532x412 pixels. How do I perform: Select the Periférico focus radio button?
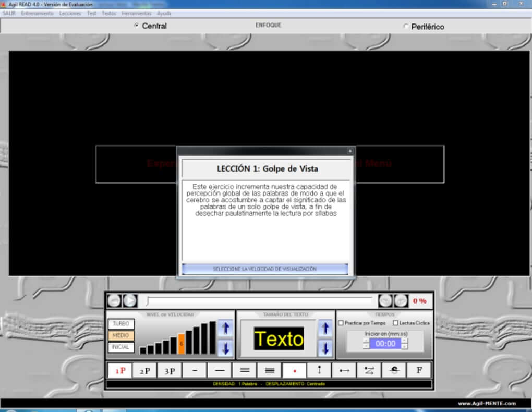tap(406, 27)
